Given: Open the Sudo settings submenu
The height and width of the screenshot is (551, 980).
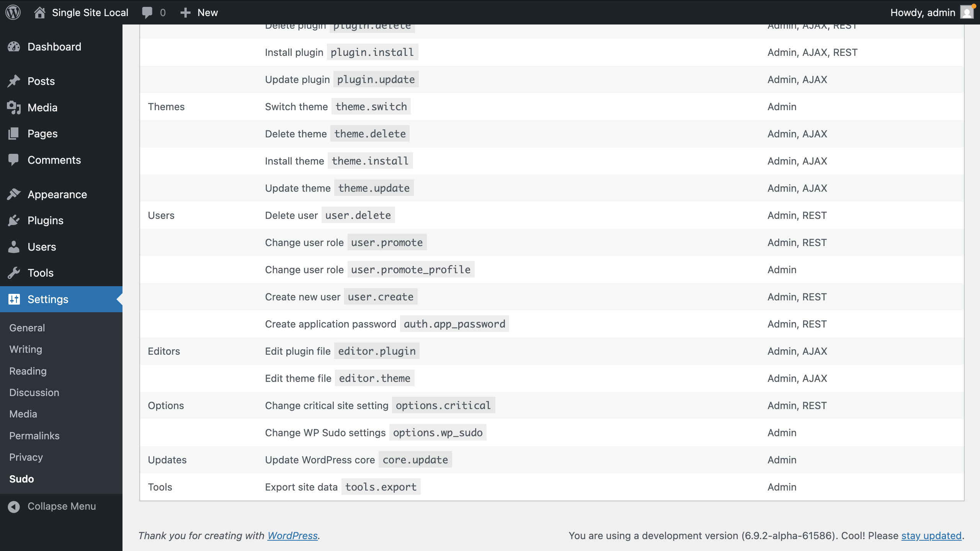Looking at the screenshot, I should click(21, 479).
